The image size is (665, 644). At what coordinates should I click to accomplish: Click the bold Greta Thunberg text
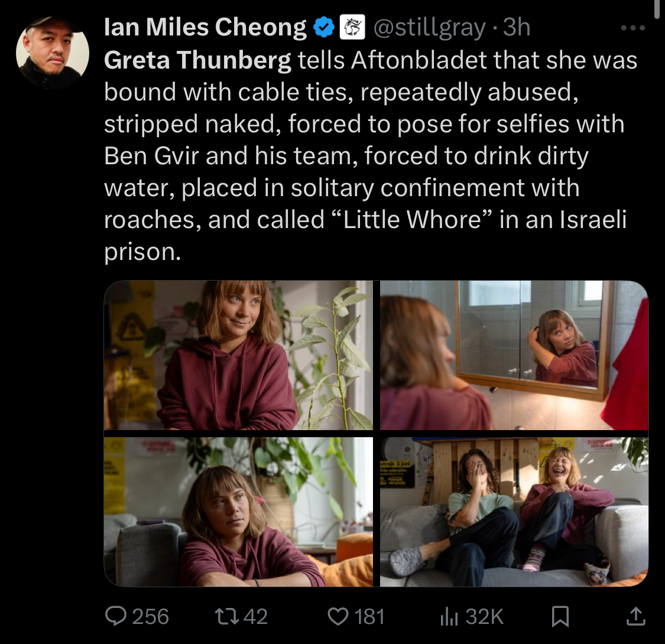click(197, 60)
